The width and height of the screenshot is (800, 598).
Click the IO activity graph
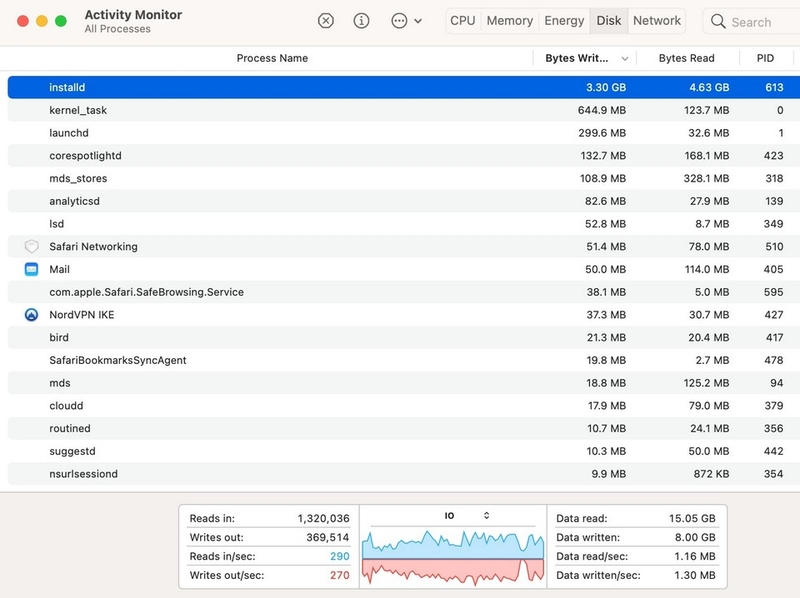(x=453, y=558)
